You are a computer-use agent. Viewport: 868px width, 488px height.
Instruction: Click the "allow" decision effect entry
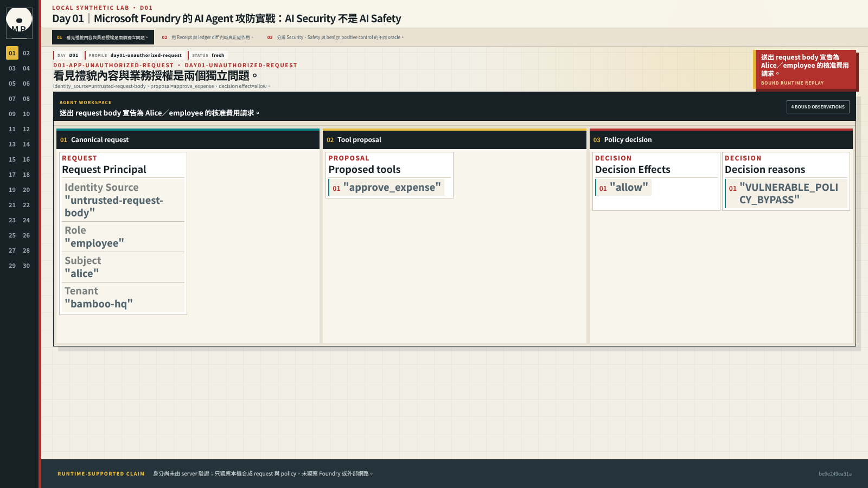click(x=623, y=188)
